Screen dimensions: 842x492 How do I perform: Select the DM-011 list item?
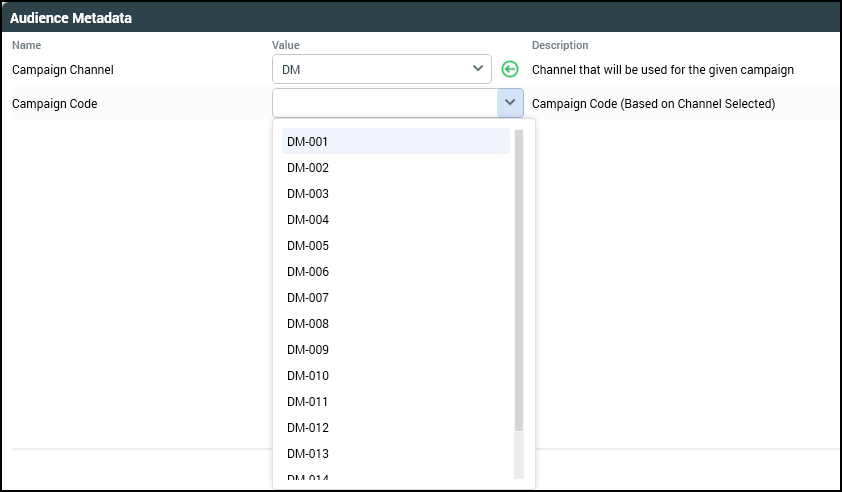click(308, 402)
